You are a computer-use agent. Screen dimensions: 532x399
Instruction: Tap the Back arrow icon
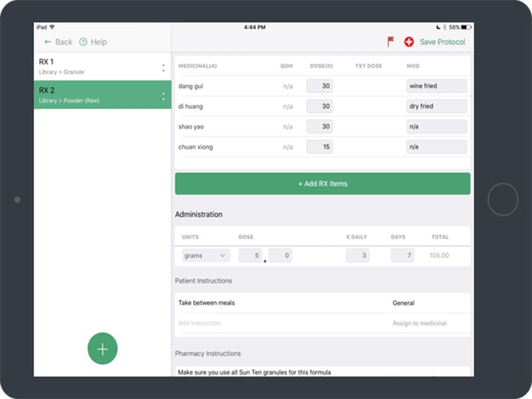(48, 42)
